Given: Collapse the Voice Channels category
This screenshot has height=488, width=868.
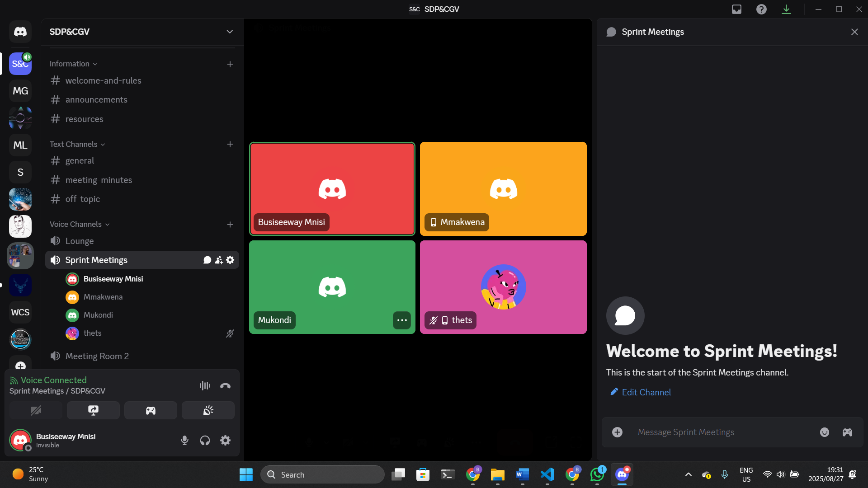Looking at the screenshot, I should [x=80, y=224].
